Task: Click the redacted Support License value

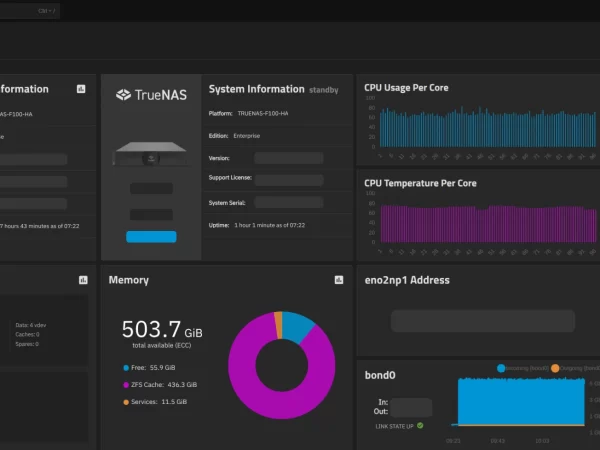Action: click(x=288, y=180)
